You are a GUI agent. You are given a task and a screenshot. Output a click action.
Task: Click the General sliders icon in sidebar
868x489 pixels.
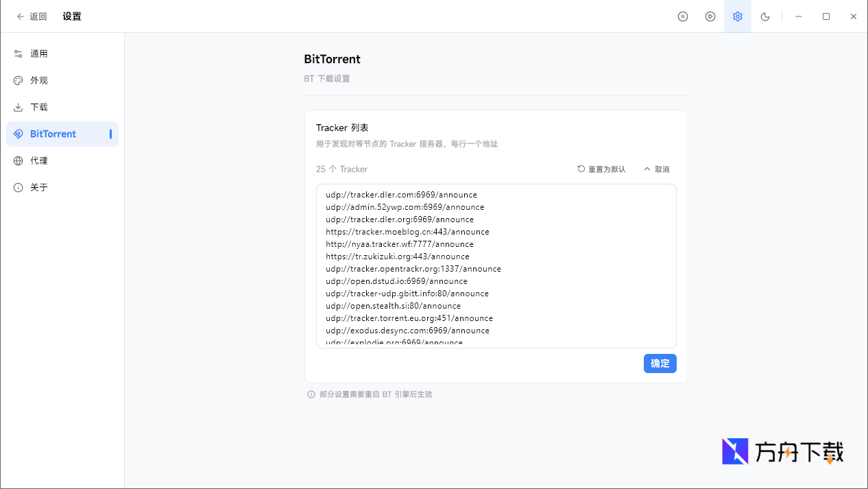coord(19,53)
